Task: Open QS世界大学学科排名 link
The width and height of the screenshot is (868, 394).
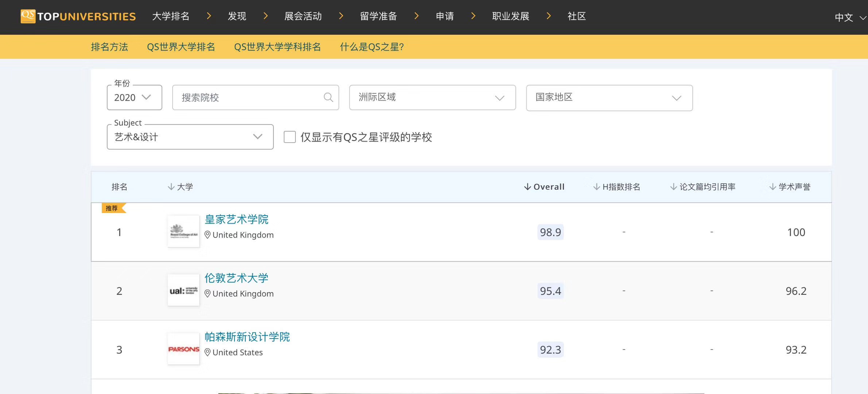Action: [278, 47]
